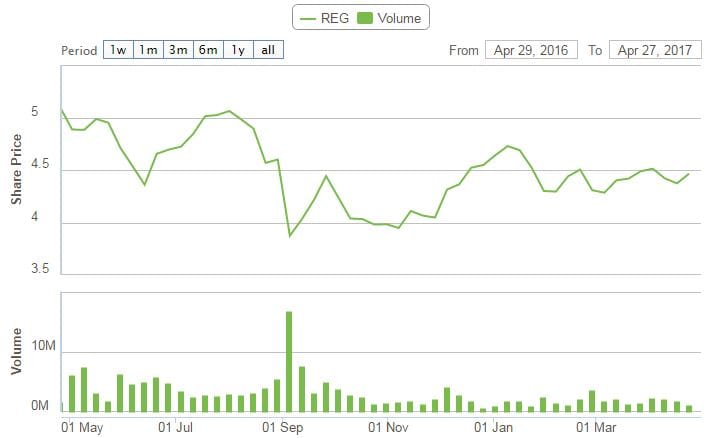710x438 pixels.
Task: Show all data with the 'all' button
Action: click(x=268, y=50)
